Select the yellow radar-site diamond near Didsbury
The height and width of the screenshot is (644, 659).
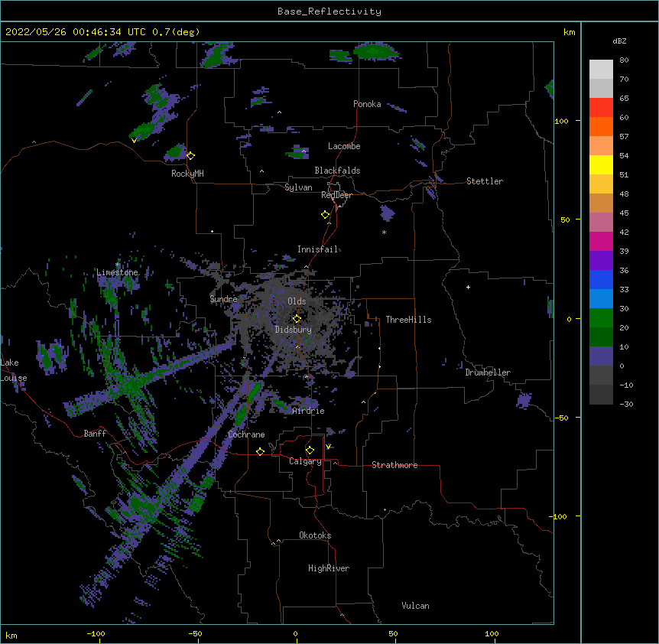coord(297,319)
